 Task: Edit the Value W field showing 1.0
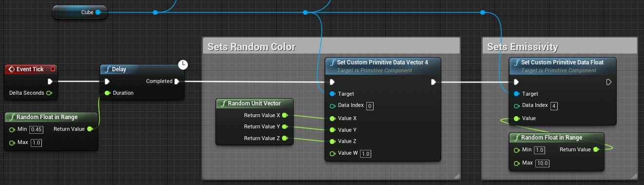[365, 154]
